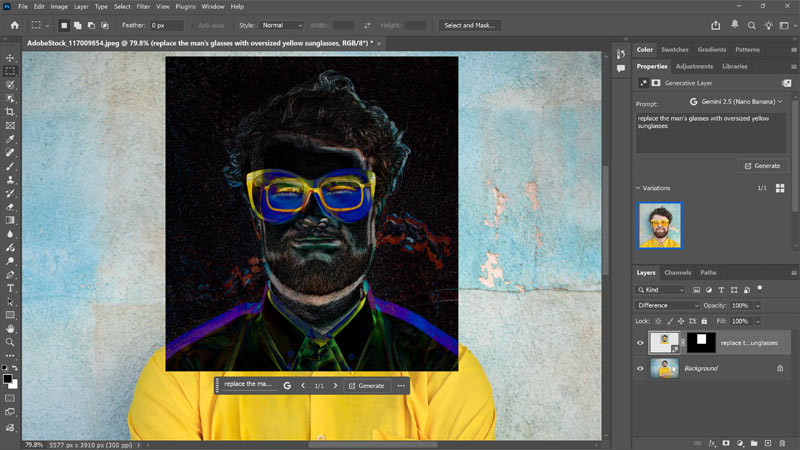The width and height of the screenshot is (800, 450).
Task: Go to the Home screen
Action: tap(15, 25)
